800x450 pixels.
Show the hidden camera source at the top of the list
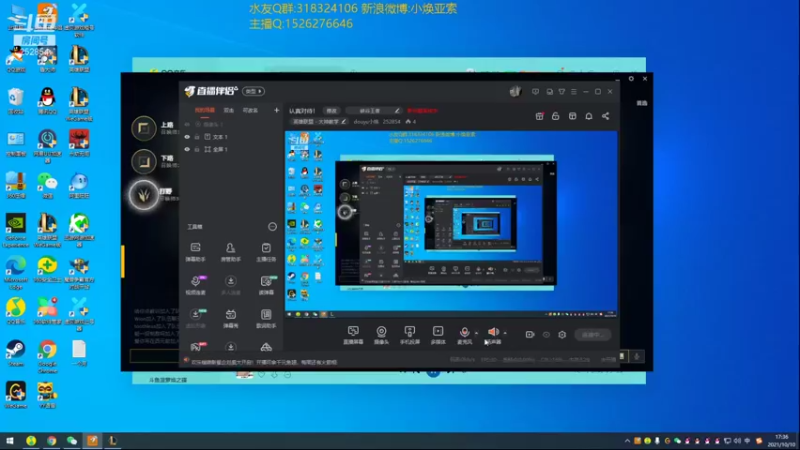[187, 124]
